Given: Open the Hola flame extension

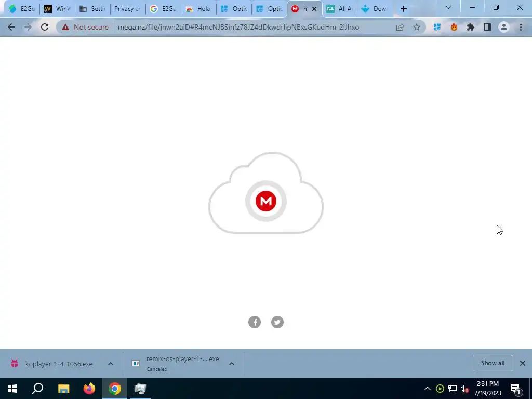Looking at the screenshot, I should tap(454, 27).
